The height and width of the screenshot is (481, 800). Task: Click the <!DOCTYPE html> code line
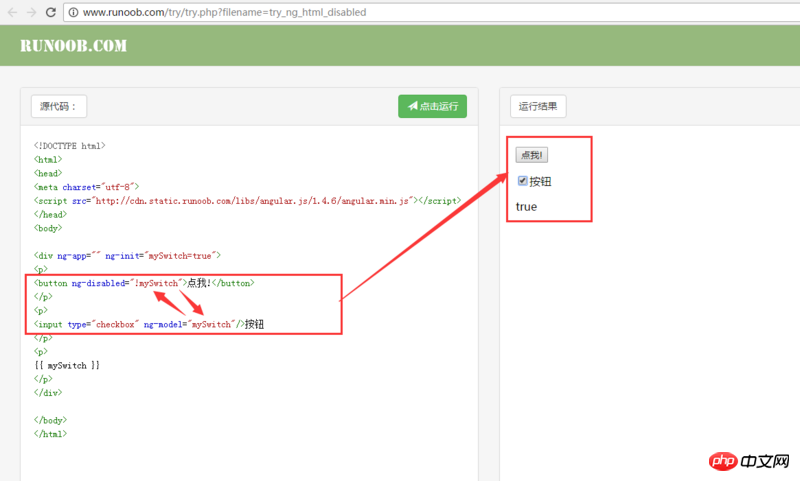point(70,146)
